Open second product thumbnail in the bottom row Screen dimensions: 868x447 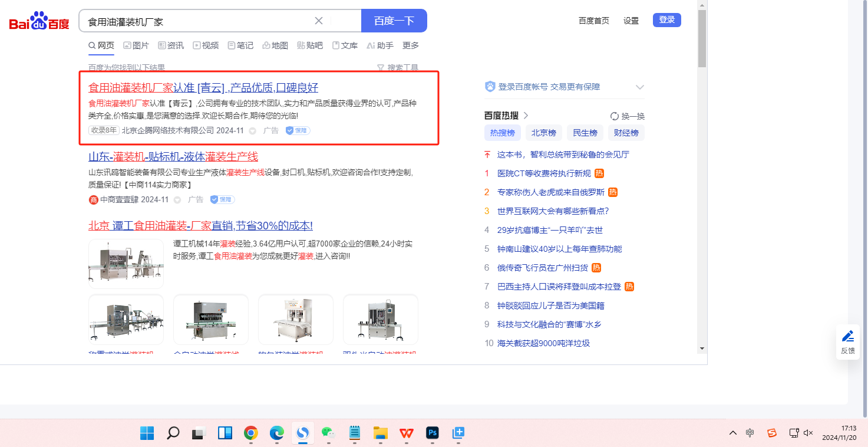pos(211,320)
